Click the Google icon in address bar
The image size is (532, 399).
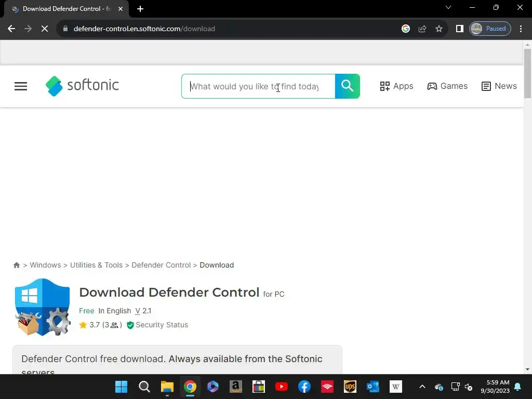click(405, 29)
